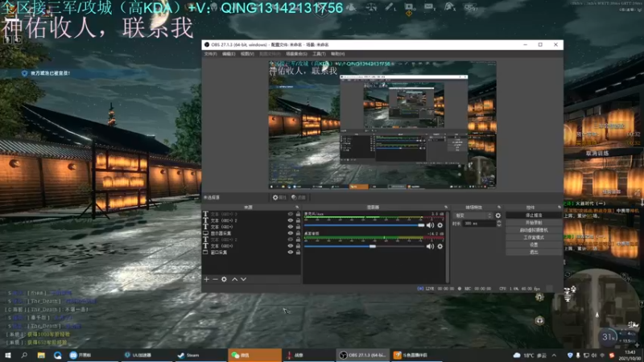Toggle lock of 显示器采集 source
This screenshot has height=362, width=644.
[x=298, y=233]
